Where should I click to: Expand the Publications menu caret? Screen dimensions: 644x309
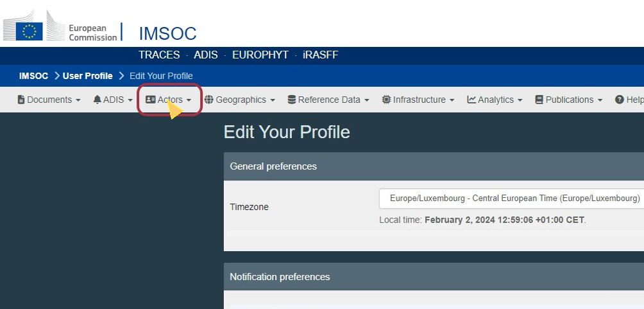600,100
